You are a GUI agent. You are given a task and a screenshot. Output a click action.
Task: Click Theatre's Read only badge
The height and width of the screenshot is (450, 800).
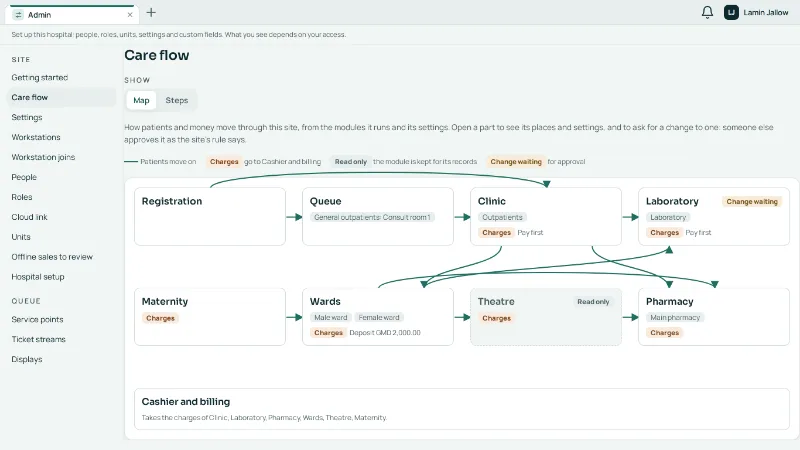pos(593,302)
